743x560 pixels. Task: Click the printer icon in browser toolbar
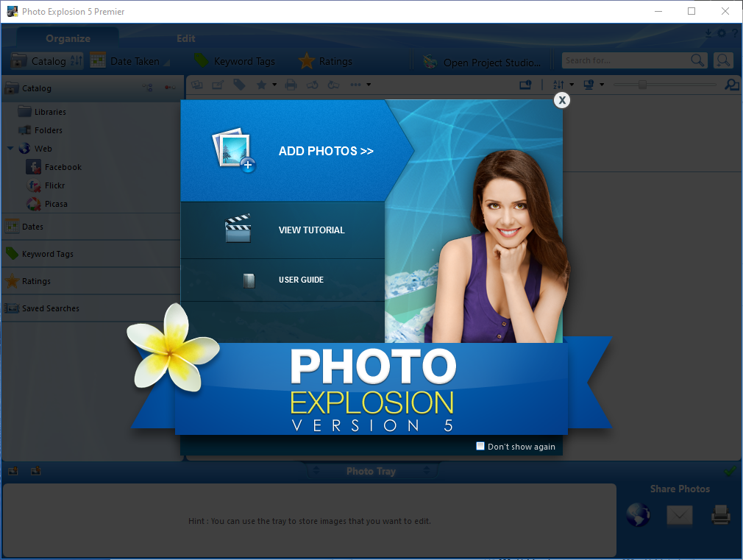coord(291,85)
